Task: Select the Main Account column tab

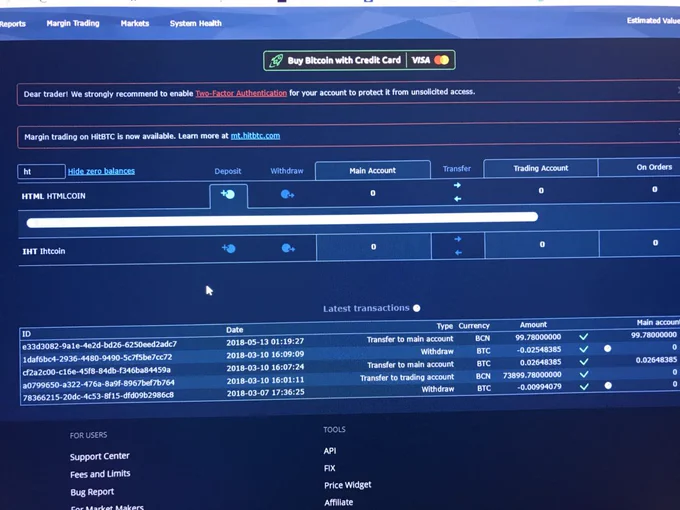Action: [x=373, y=170]
